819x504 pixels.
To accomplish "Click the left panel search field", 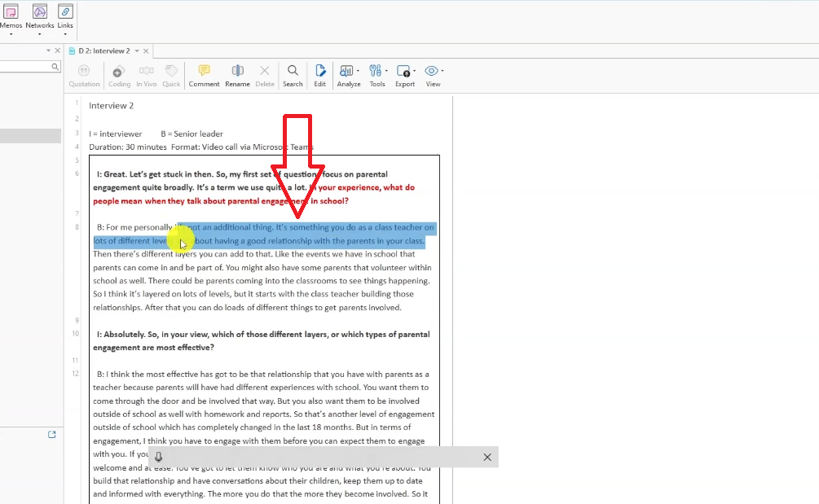I will tap(24, 67).
